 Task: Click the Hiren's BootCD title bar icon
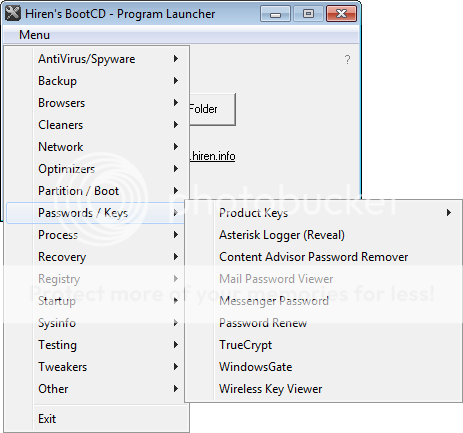(13, 14)
